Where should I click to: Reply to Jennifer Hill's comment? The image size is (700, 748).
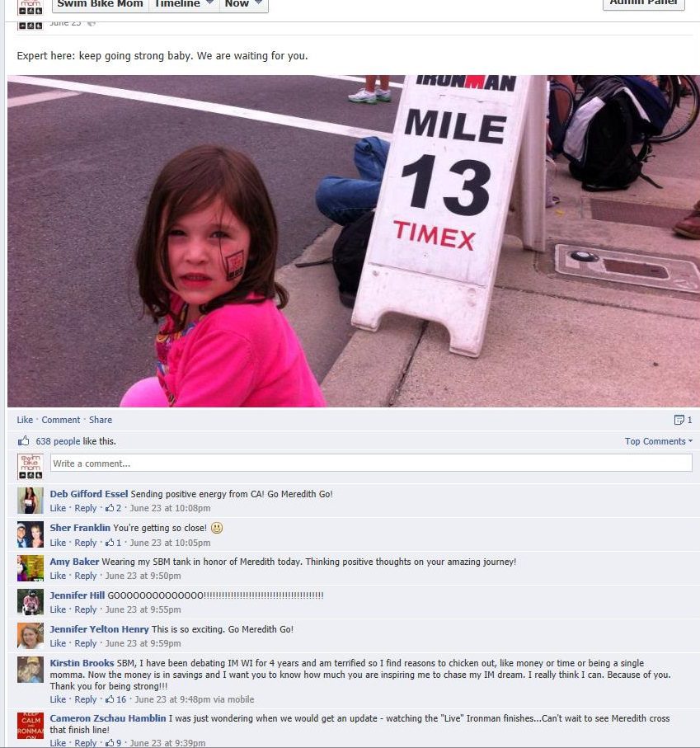click(86, 609)
